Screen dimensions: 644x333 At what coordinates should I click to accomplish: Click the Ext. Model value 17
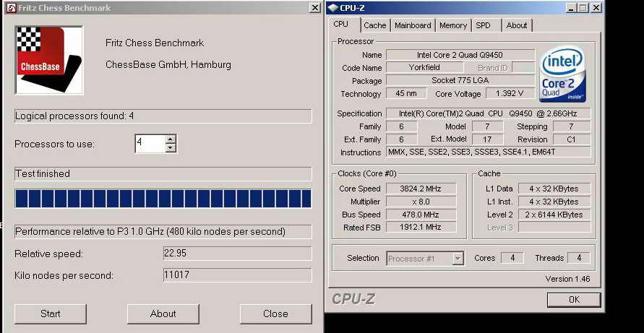[488, 139]
